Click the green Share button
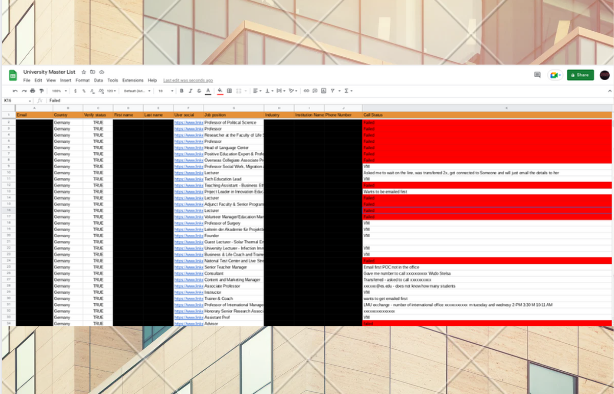614x394 pixels. (x=580, y=75)
